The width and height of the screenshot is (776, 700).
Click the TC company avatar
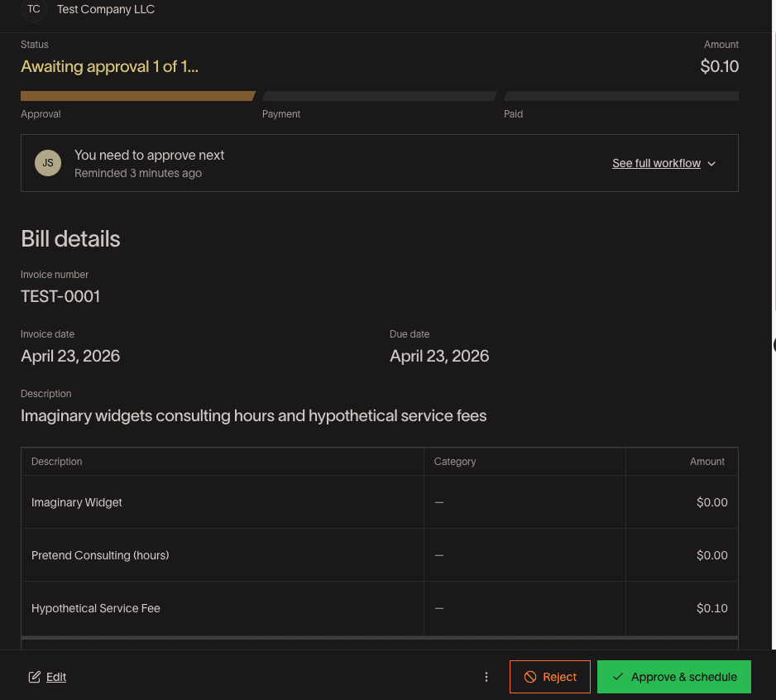[x=34, y=9]
